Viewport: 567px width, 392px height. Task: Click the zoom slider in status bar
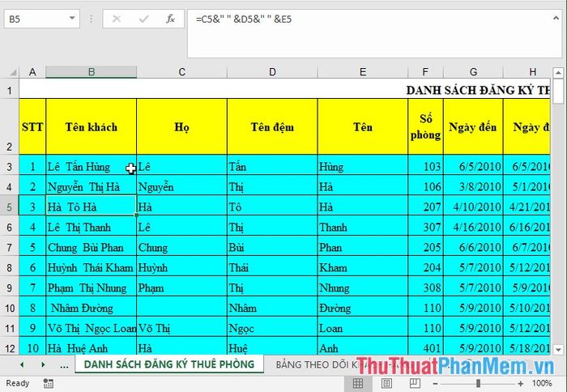(478, 383)
